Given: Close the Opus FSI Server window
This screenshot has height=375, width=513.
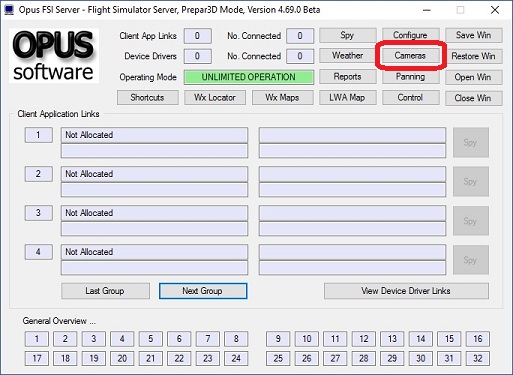Looking at the screenshot, I should 495,10.
